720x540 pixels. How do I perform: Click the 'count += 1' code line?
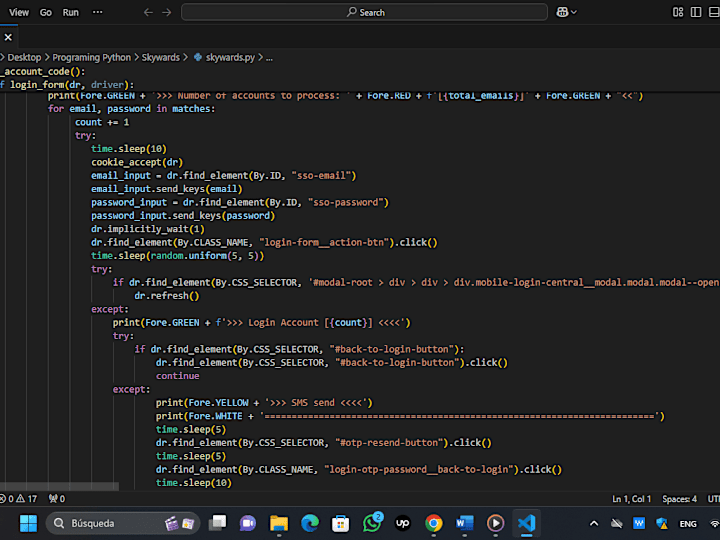pyautogui.click(x=102, y=123)
